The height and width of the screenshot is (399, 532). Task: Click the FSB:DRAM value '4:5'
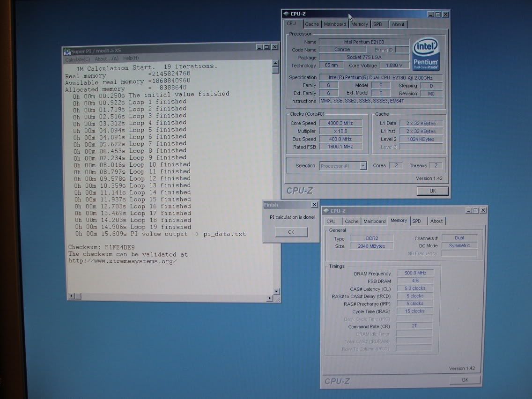(415, 281)
